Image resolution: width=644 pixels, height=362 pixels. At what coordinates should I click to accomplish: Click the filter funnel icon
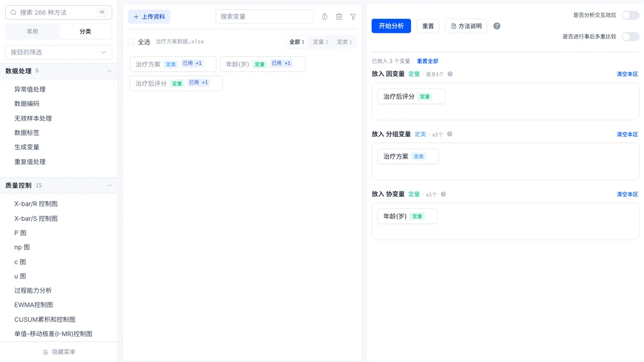pyautogui.click(x=353, y=17)
